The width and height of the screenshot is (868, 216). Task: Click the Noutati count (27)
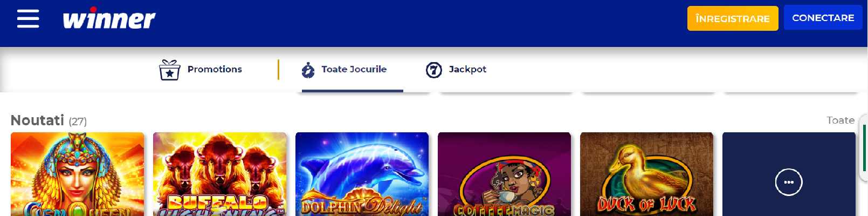(x=78, y=122)
